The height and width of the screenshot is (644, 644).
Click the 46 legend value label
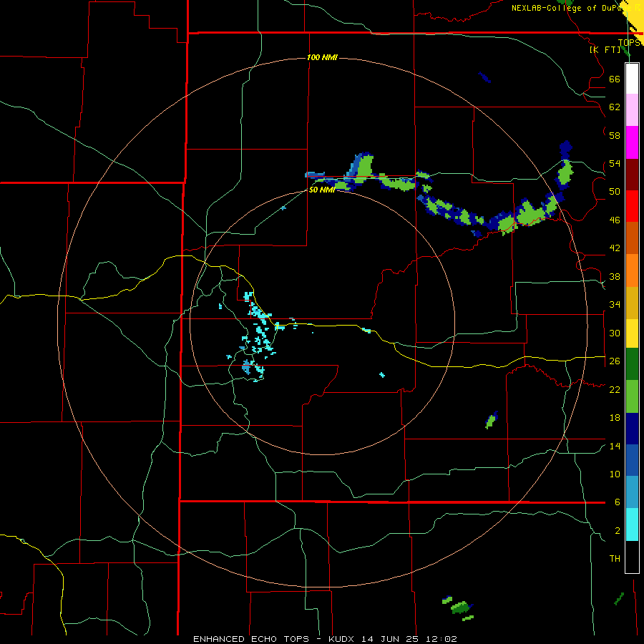tap(615, 220)
